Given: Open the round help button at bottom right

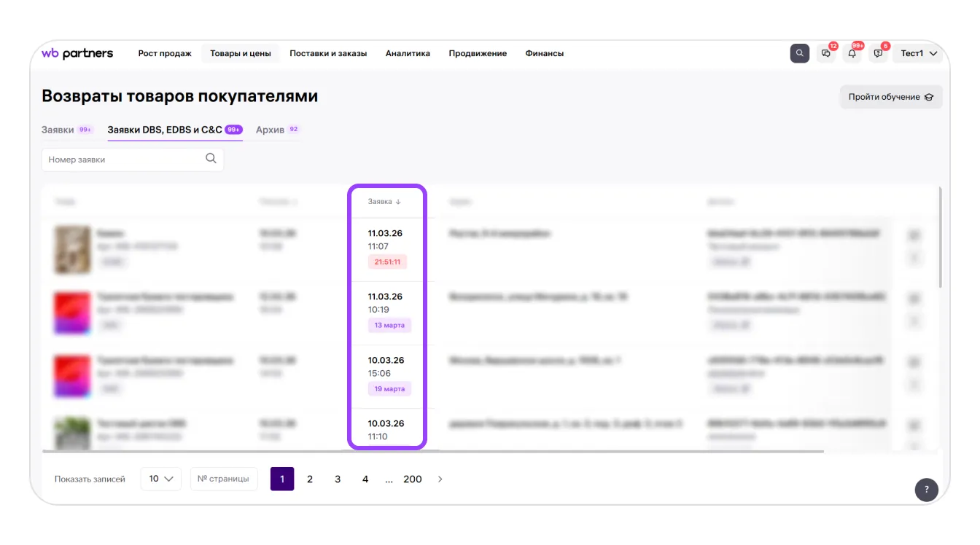Looking at the screenshot, I should (x=926, y=490).
